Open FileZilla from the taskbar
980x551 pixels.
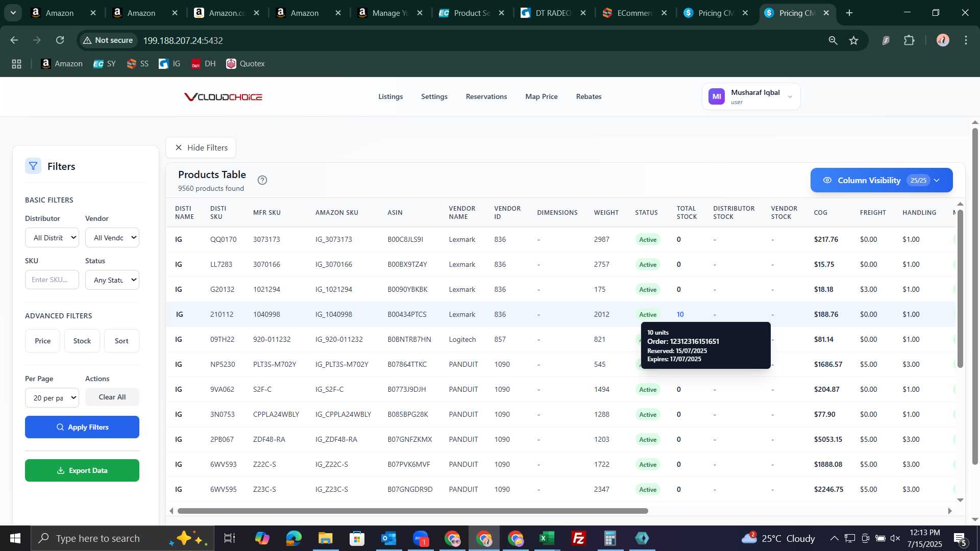tap(579, 538)
